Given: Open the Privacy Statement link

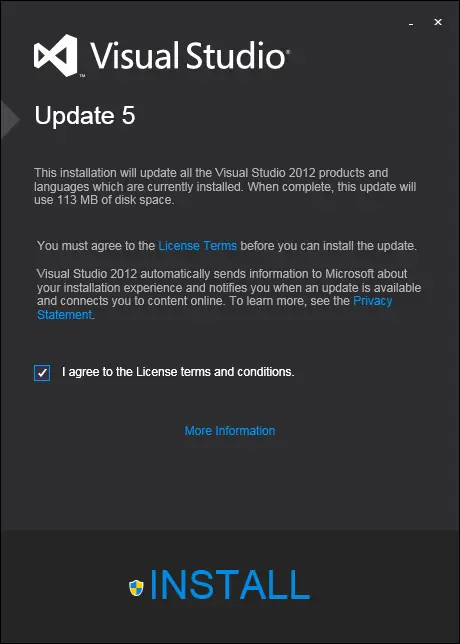Looking at the screenshot, I should pos(373,301).
